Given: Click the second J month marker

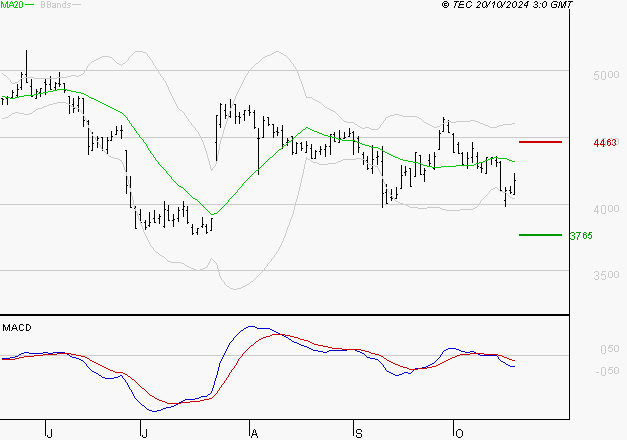Looking at the screenshot, I should 144,434.
